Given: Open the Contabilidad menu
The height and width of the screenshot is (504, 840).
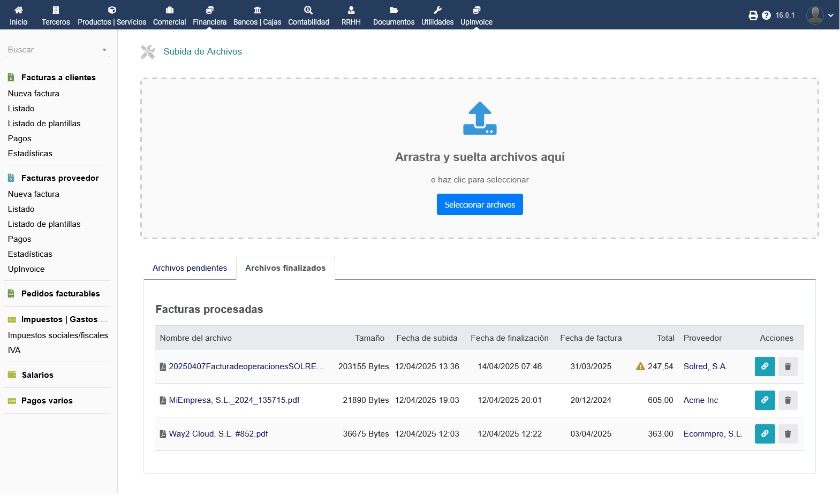Looking at the screenshot, I should [308, 16].
